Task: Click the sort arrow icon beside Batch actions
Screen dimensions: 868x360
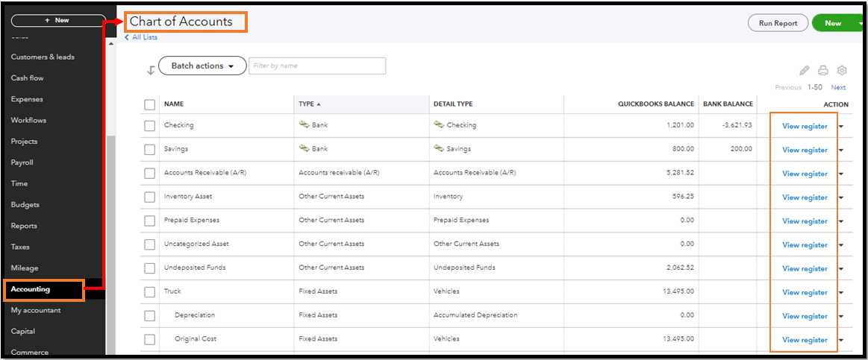Action: 151,71
